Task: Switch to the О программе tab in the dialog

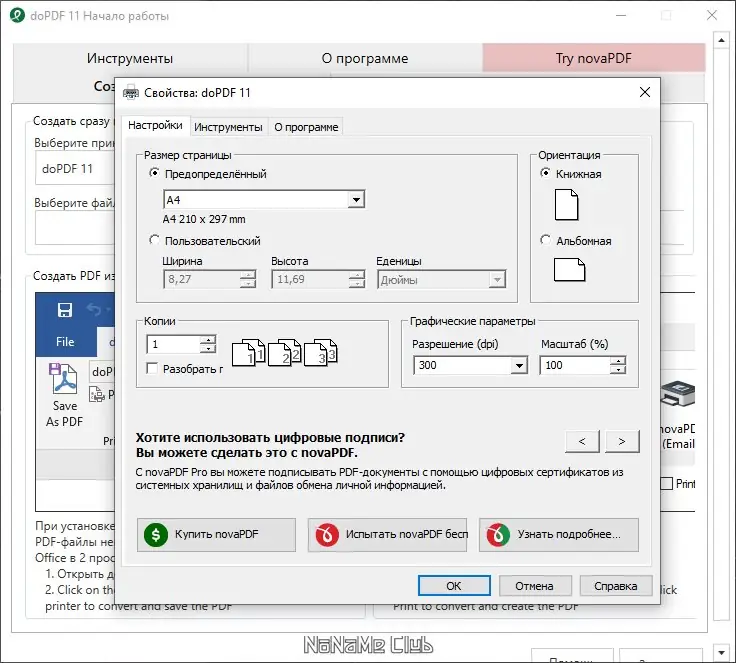Action: click(306, 127)
